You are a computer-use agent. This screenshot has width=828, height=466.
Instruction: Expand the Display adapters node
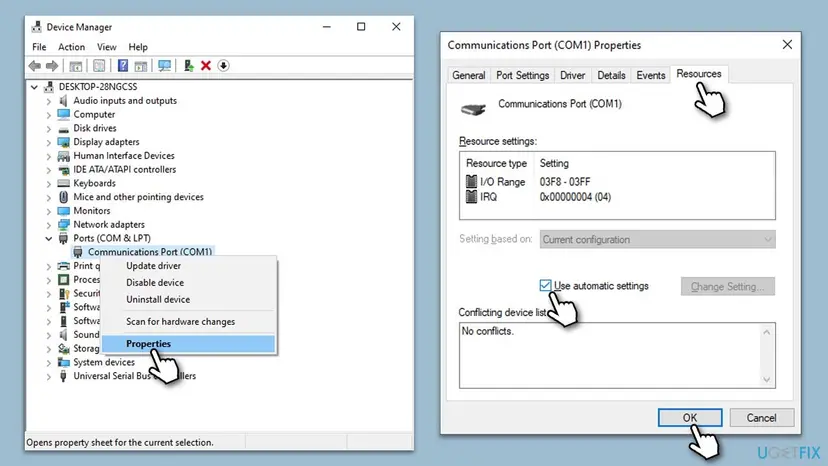click(x=49, y=142)
